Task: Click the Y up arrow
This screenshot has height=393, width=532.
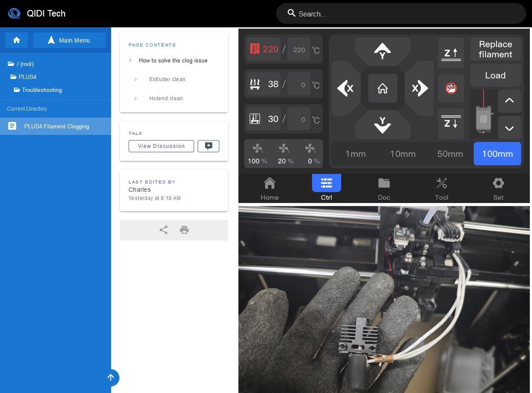Action: coord(383,51)
